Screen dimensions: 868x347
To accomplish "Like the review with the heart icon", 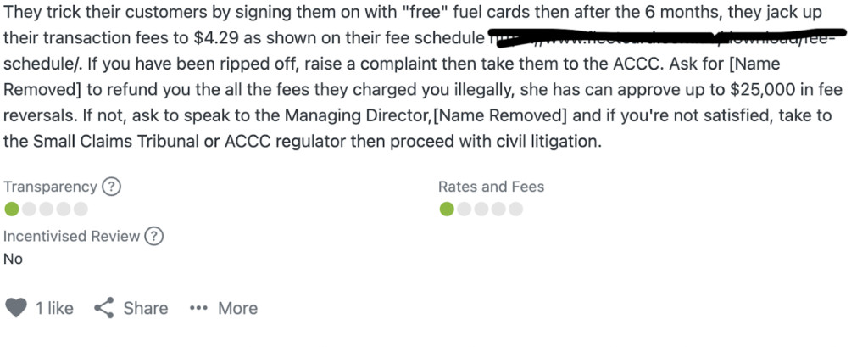I will pos(16,308).
